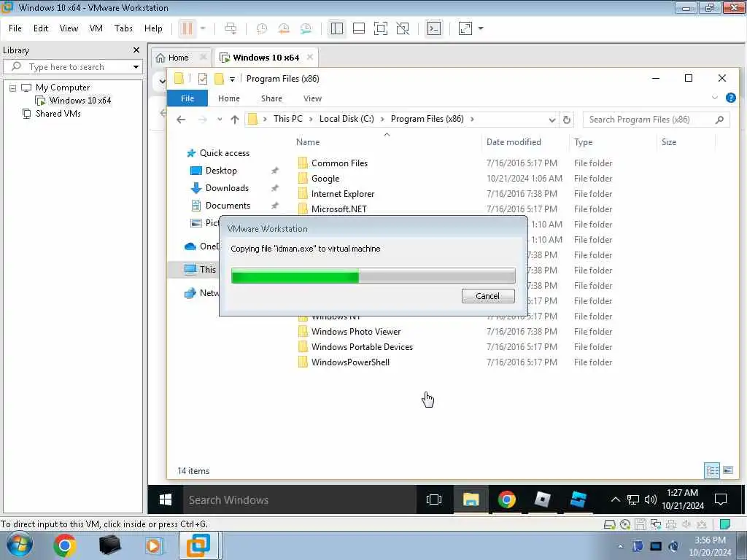The width and height of the screenshot is (747, 560).
Task: Click guest Task View taskbar icon
Action: (434, 499)
